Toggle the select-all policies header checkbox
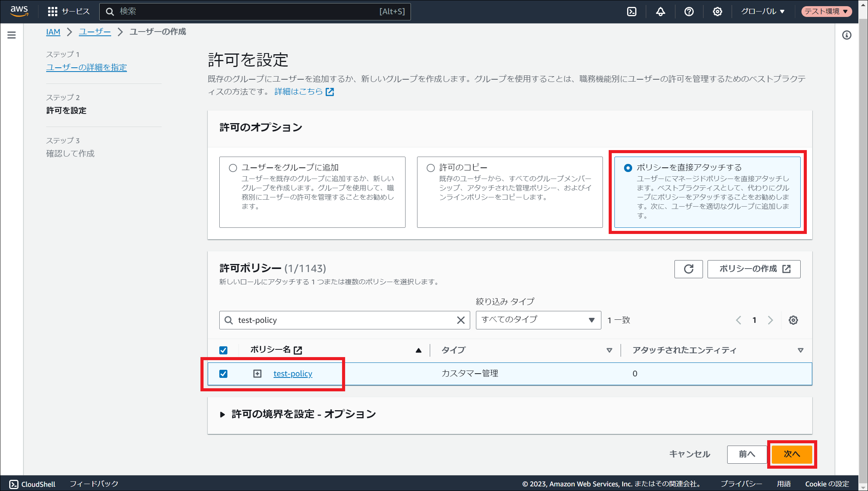868x491 pixels. [x=223, y=350]
